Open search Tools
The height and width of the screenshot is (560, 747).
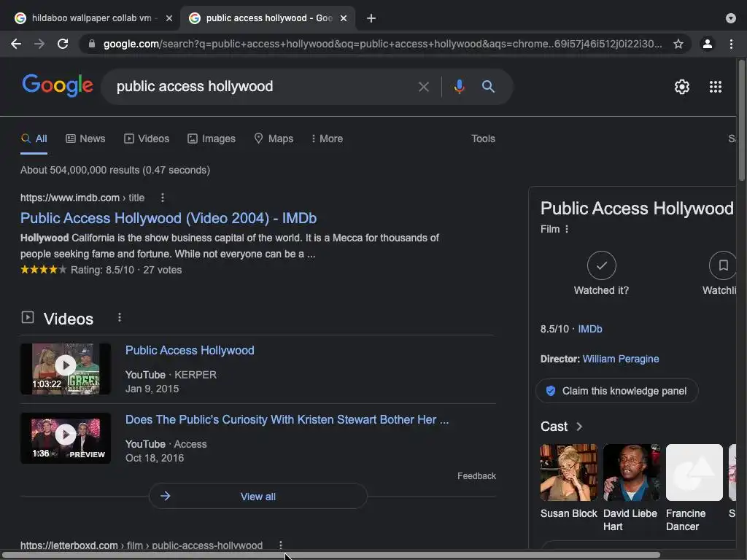point(483,139)
